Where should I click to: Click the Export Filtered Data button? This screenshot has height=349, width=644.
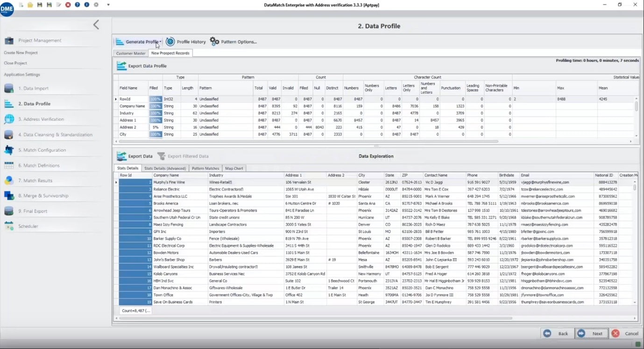(x=183, y=156)
